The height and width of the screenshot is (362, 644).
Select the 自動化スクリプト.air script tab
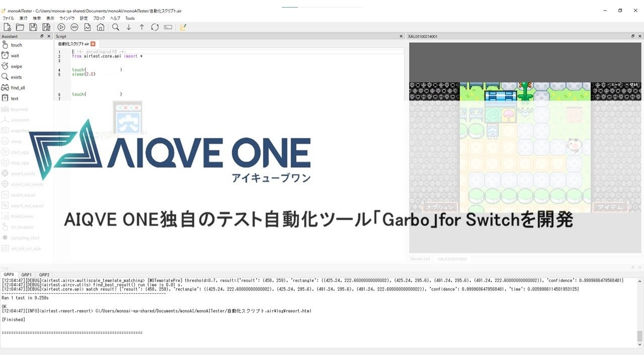click(76, 44)
